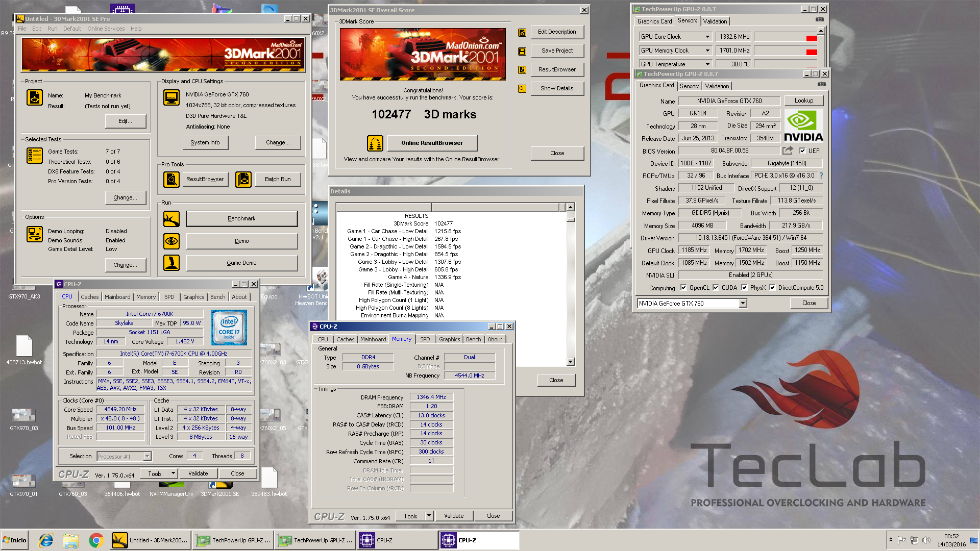Screen dimensions: 980x551
Task: Click the Benchmark run icon in 3DMark
Action: click(x=171, y=219)
